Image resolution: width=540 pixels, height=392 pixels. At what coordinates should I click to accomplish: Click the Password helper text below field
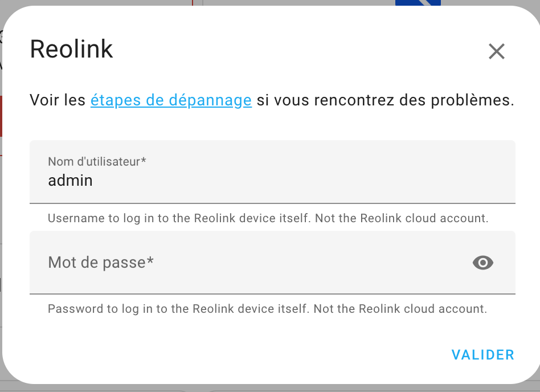[267, 309]
